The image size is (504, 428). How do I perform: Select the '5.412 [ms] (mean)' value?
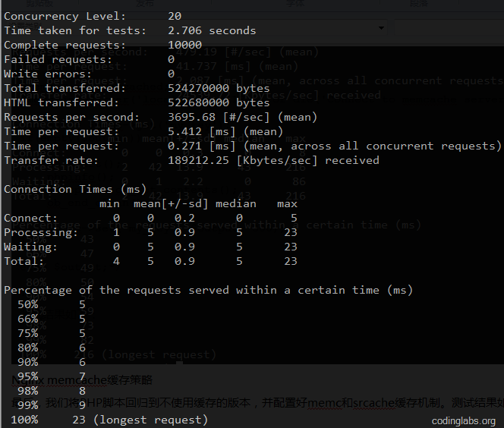click(225, 132)
